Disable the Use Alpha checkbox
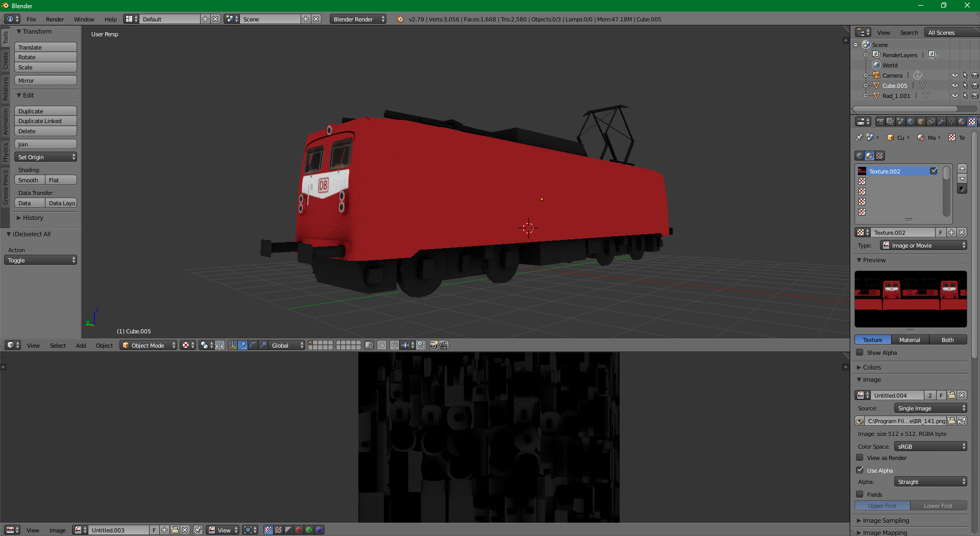Image resolution: width=980 pixels, height=536 pixels. (x=860, y=470)
